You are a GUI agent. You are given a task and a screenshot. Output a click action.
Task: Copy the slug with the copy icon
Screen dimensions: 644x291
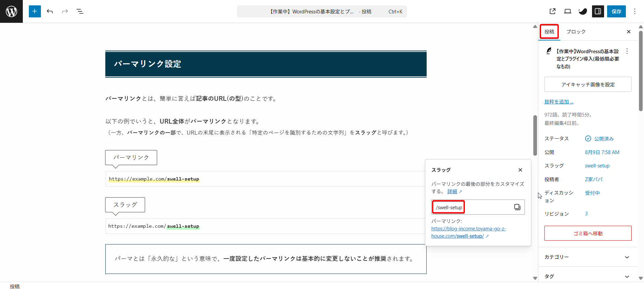[517, 207]
